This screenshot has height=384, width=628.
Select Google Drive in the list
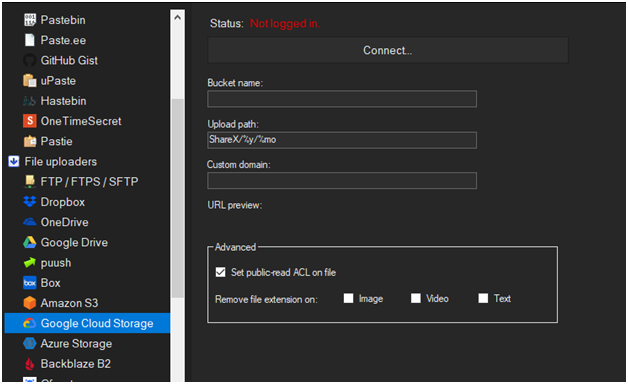(74, 242)
